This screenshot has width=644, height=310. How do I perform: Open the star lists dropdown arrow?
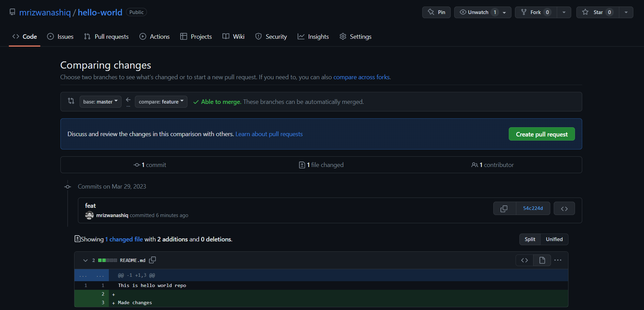point(626,12)
